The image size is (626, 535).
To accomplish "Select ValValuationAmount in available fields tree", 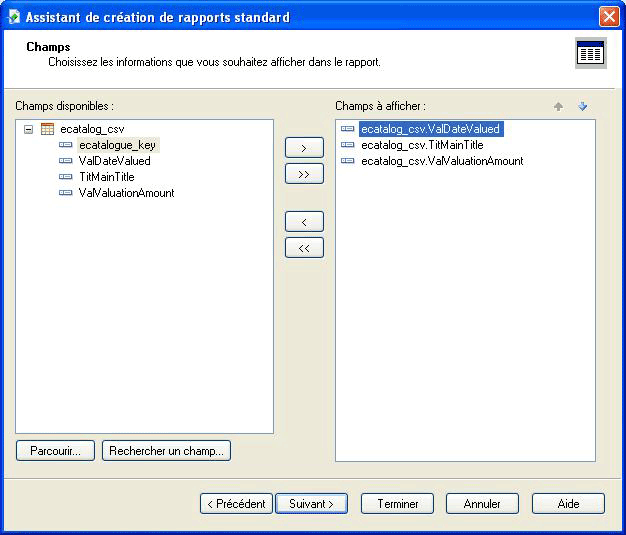I will 126,193.
